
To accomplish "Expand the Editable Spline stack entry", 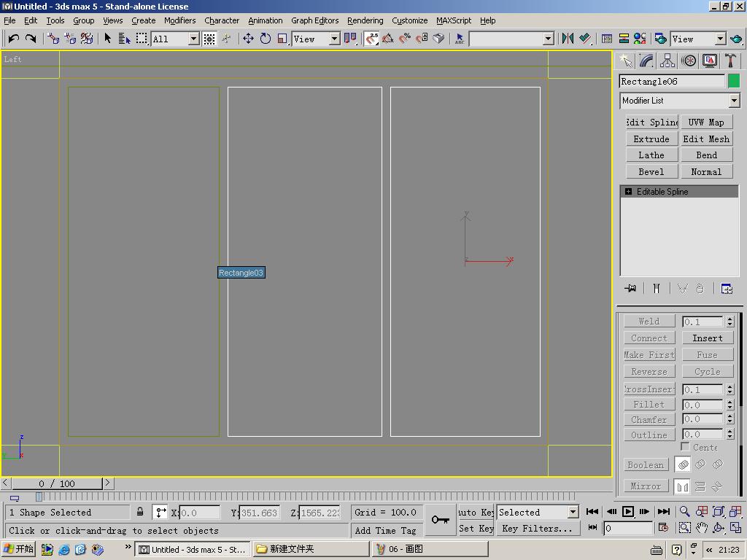I will coord(628,192).
